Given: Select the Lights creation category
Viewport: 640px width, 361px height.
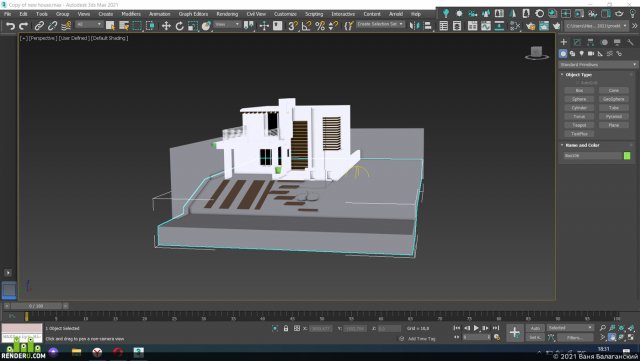Looking at the screenshot, I should coord(582,53).
